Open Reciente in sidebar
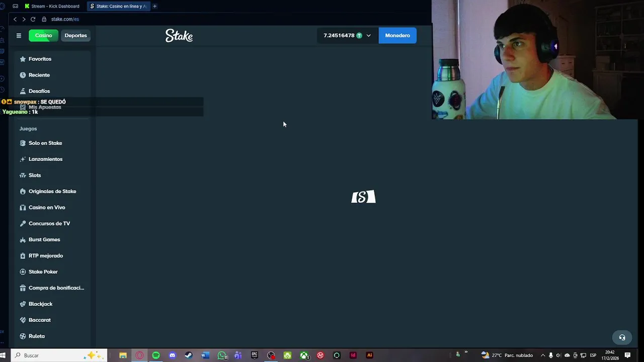Image resolution: width=644 pixels, height=362 pixels. 39,75
